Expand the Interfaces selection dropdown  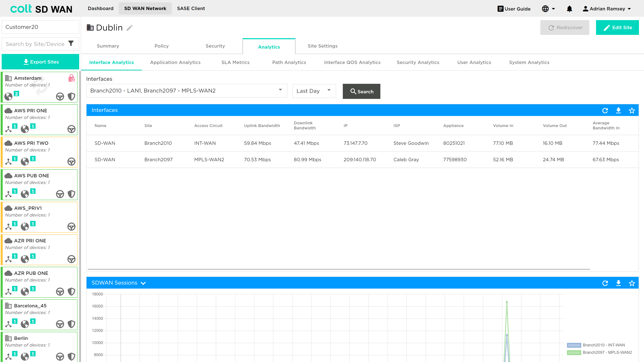click(x=186, y=91)
